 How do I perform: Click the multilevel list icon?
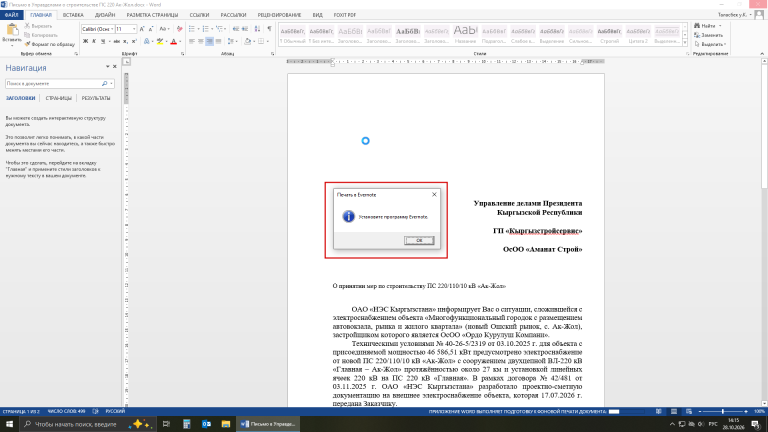click(x=219, y=29)
